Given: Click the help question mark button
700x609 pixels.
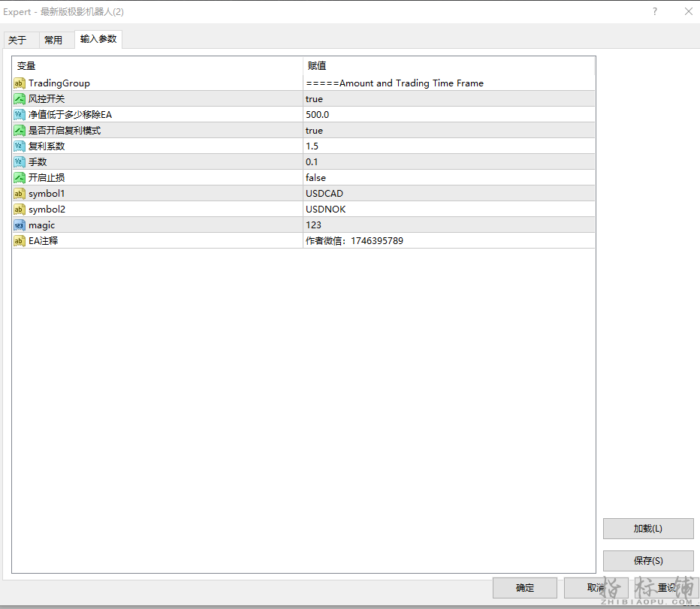Looking at the screenshot, I should coord(655,11).
